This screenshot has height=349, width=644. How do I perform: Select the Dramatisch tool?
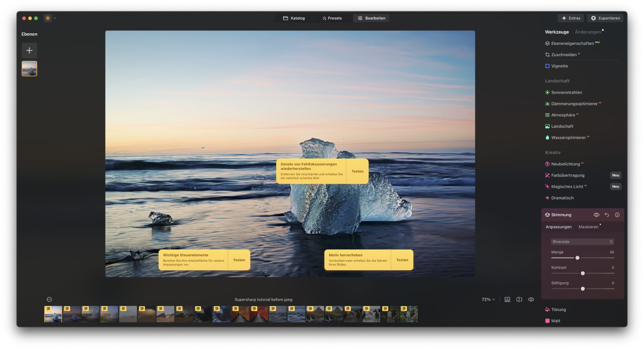click(x=562, y=198)
